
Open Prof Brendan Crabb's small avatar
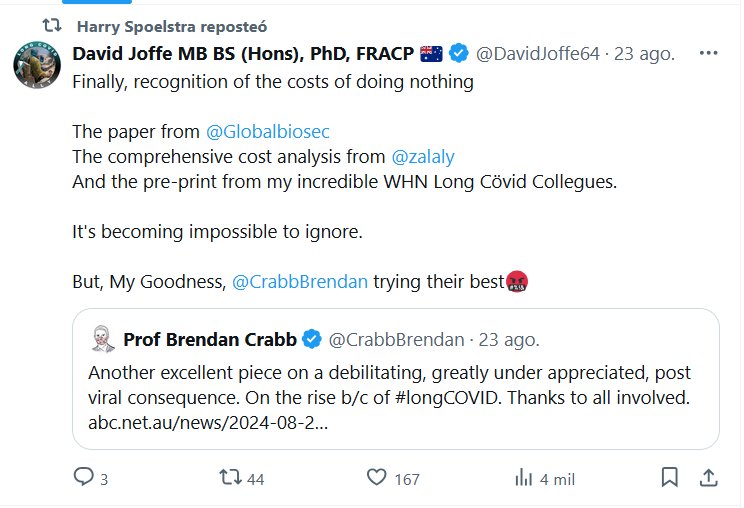pos(101,339)
